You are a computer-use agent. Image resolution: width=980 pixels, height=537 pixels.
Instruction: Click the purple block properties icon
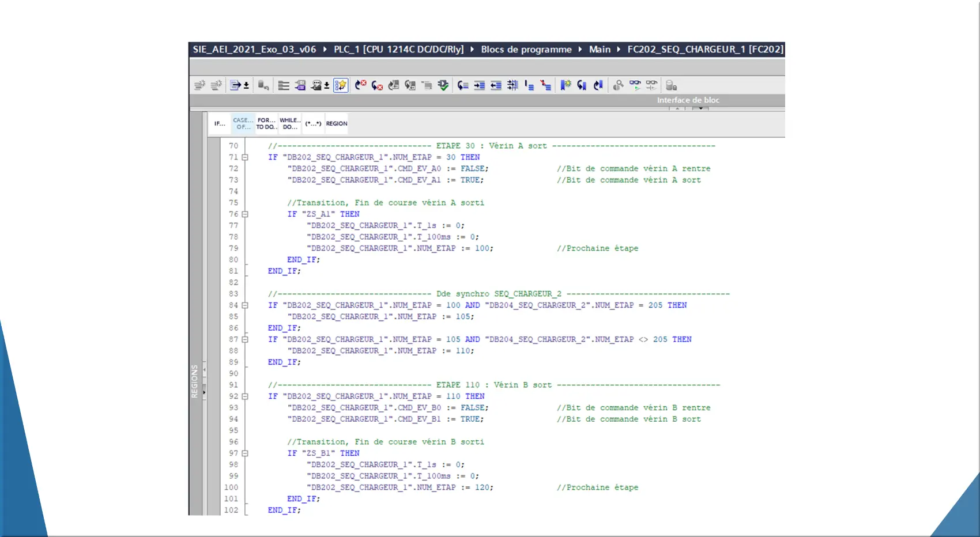coord(300,85)
